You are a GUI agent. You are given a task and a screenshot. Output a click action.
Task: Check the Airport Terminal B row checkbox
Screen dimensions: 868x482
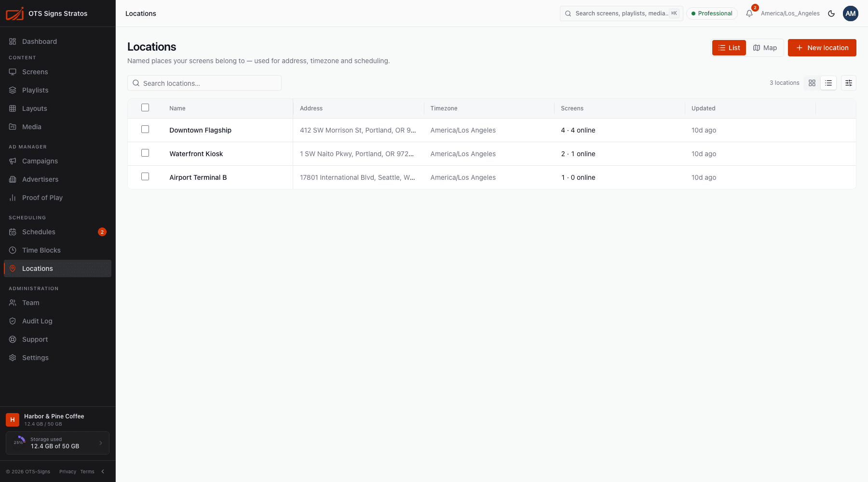point(145,176)
